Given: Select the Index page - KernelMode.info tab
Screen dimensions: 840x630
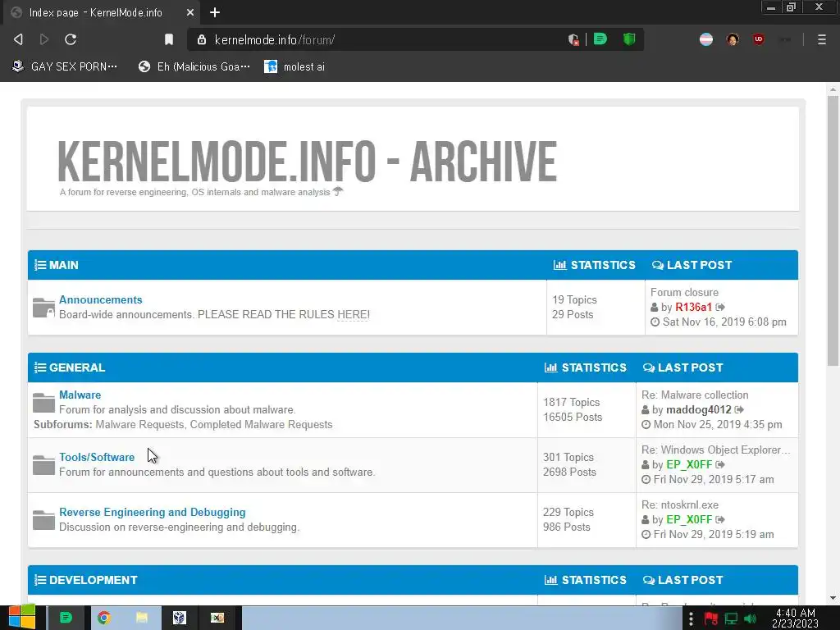Looking at the screenshot, I should [102, 12].
